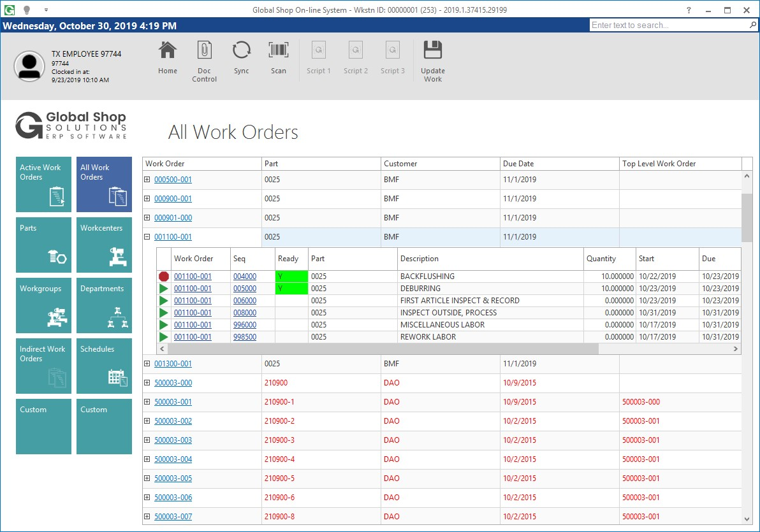Viewport: 760px width, 532px height.
Task: Click green Ready cell for DEBURRING
Action: click(291, 289)
